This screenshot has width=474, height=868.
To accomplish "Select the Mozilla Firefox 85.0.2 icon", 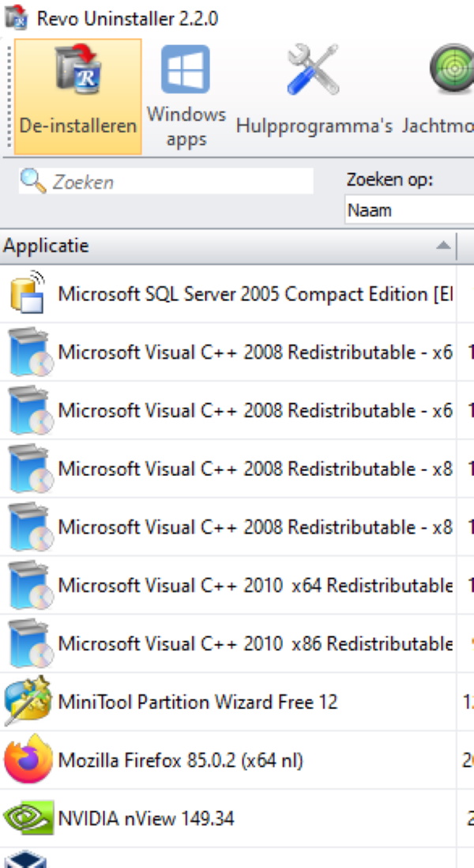I will [28, 760].
